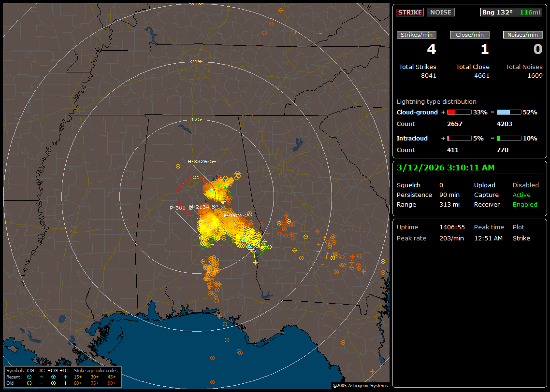
Task: Click the recent -CG symbol in legend
Action: pyautogui.click(x=29, y=377)
